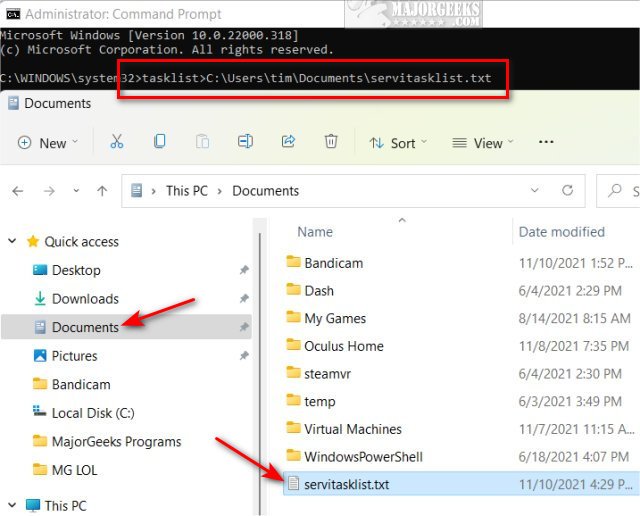This screenshot has width=640, height=516.
Task: Click the Delete trash can icon
Action: coord(331,142)
